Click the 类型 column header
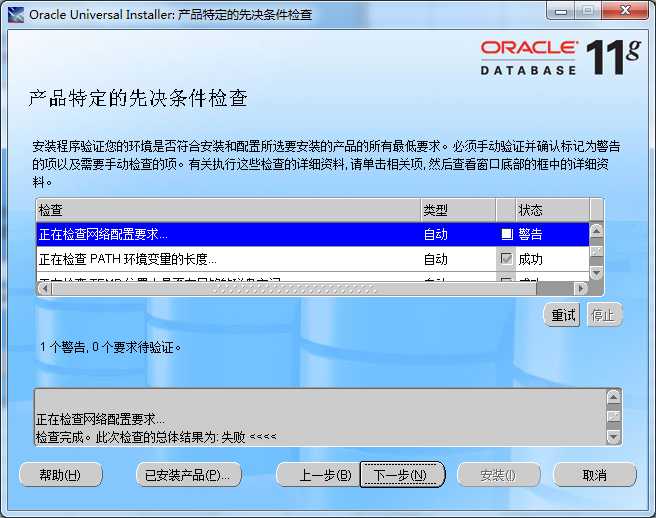 pyautogui.click(x=458, y=210)
